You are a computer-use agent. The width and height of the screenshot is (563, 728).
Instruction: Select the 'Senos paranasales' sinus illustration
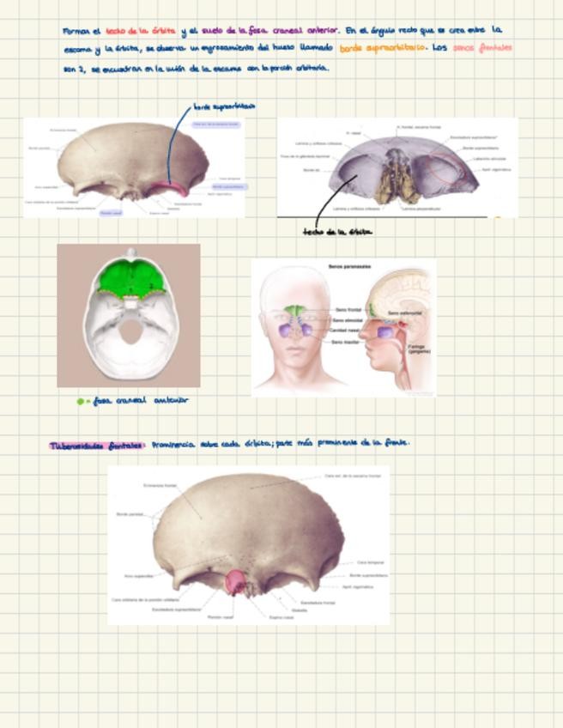[x=343, y=327]
